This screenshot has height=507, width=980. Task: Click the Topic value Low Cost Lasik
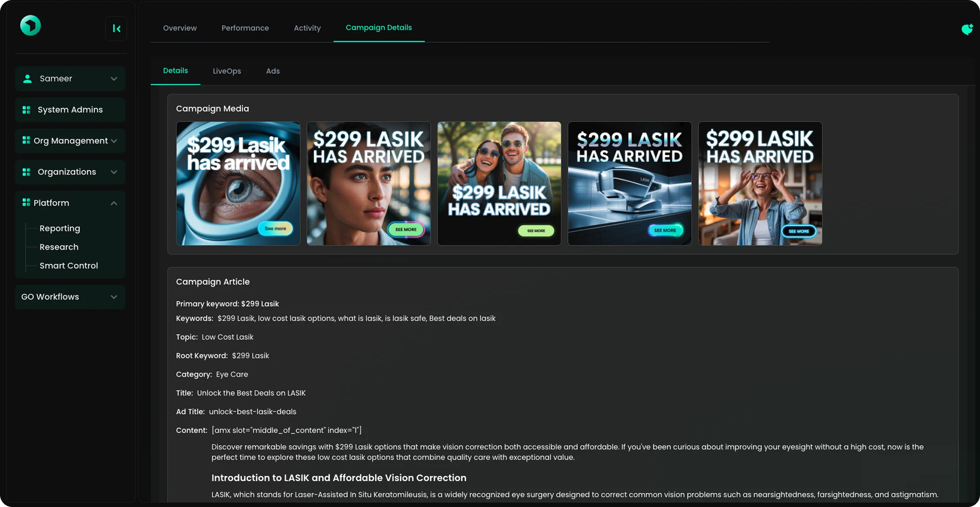[x=228, y=337]
